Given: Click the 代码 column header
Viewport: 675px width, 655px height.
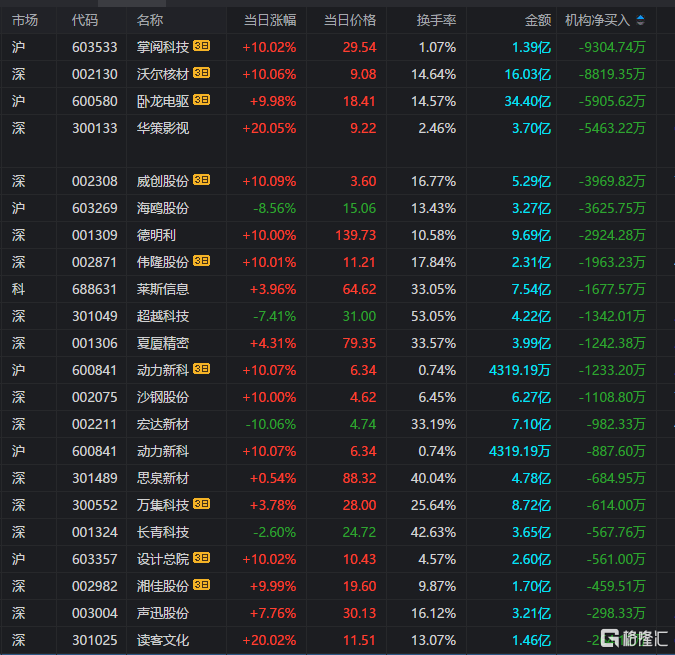Looking at the screenshot, I should pyautogui.click(x=85, y=20).
